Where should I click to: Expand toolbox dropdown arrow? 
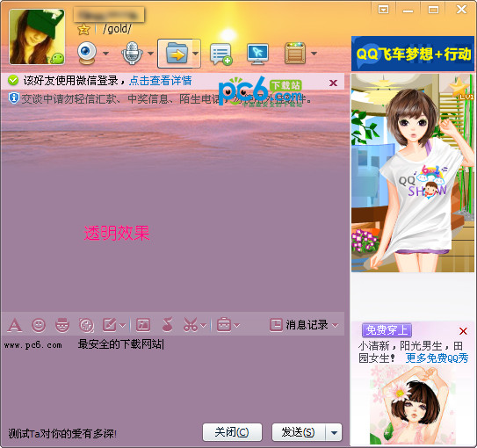[236, 326]
